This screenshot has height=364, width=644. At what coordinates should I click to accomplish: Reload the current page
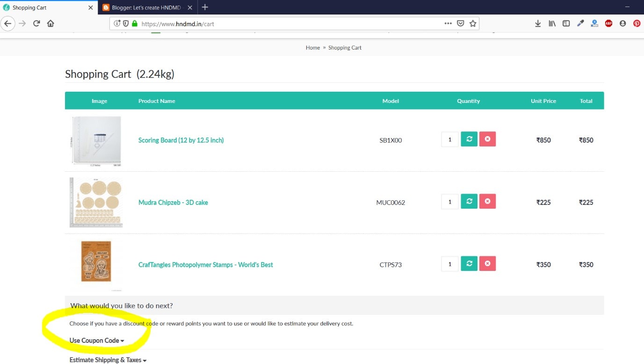(36, 23)
